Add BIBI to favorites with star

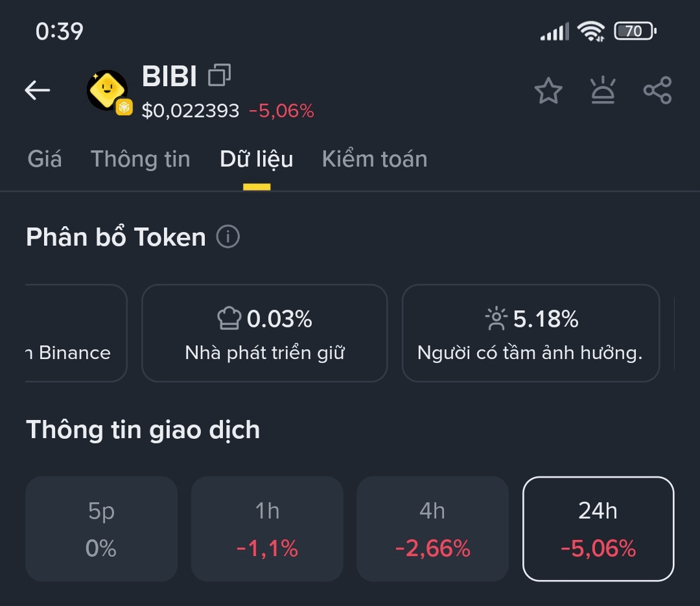tap(548, 91)
